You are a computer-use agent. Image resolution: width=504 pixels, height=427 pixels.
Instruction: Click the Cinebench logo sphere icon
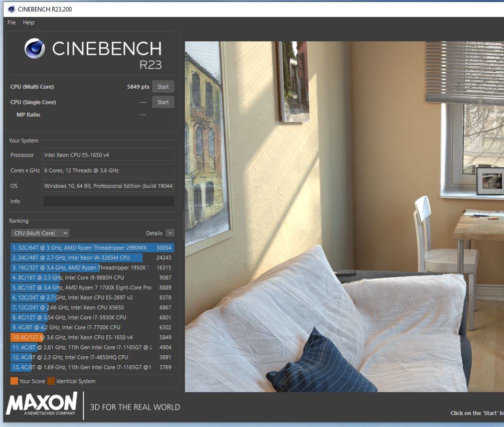pyautogui.click(x=35, y=48)
